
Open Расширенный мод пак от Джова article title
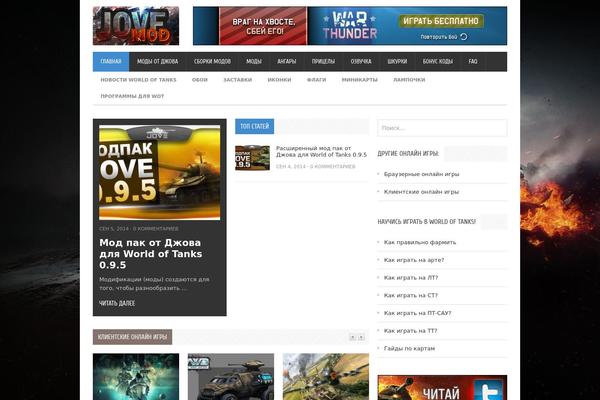[321, 152]
